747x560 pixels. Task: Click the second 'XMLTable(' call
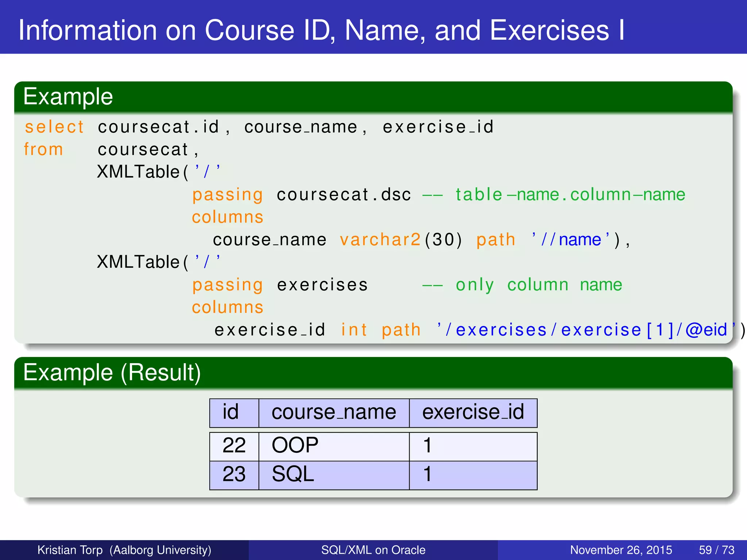pos(143,262)
